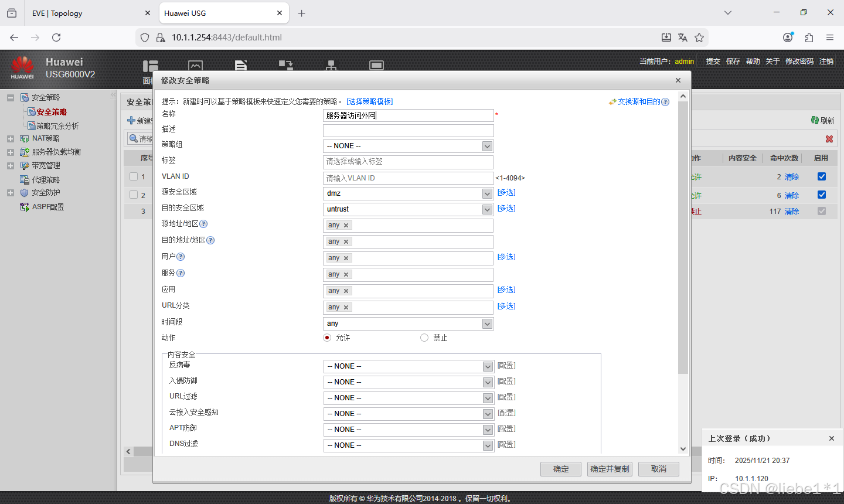Toggle 启用 checkbox with 2 hits
Screen dimensions: 844x504
[822, 176]
